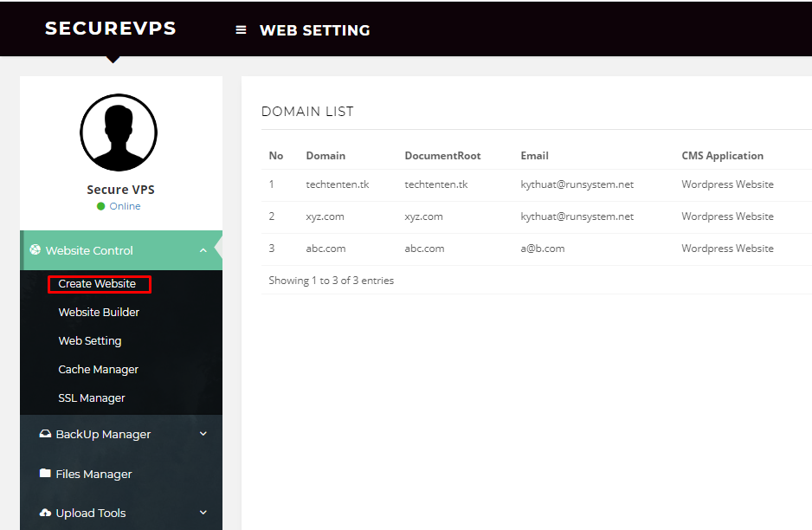Sort by Email column header
The height and width of the screenshot is (530, 812).
534,155
